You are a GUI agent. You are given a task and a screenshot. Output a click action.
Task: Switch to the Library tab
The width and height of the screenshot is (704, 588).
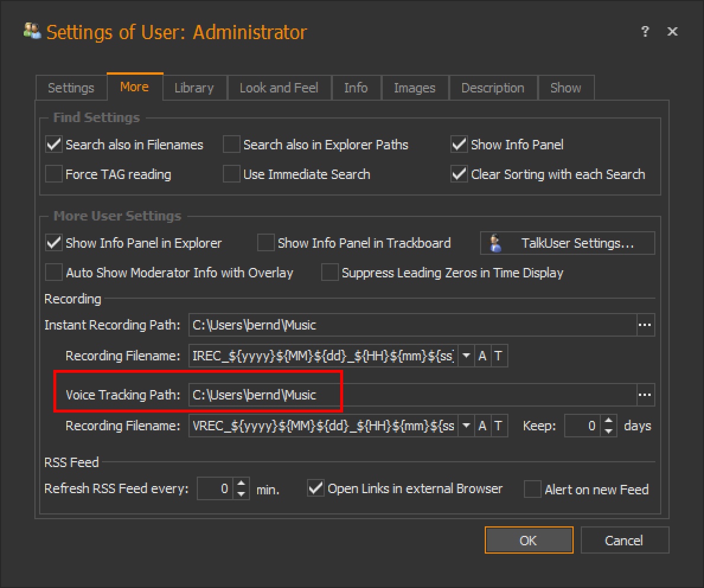pos(194,88)
